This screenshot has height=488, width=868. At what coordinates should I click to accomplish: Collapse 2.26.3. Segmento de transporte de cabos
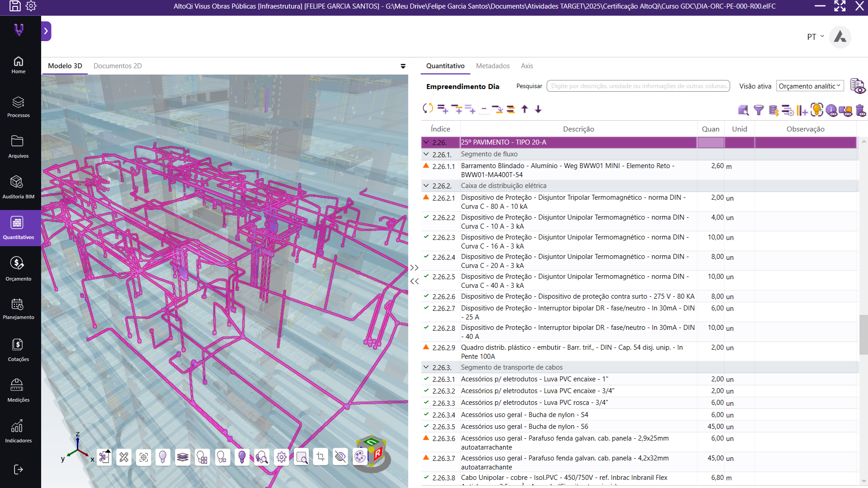pos(426,367)
